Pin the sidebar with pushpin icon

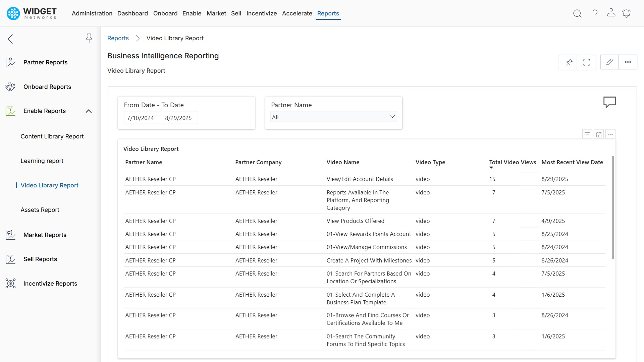click(x=89, y=38)
